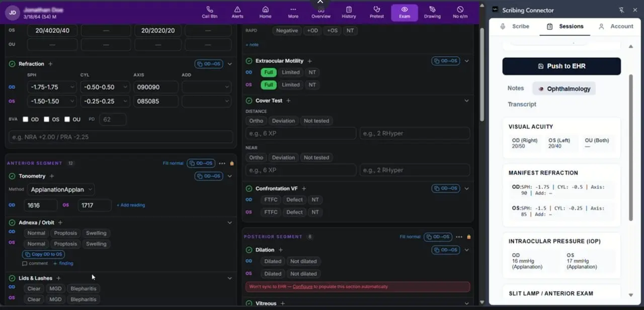
Task: Check the BVA OD checkbox
Action: 26,120
